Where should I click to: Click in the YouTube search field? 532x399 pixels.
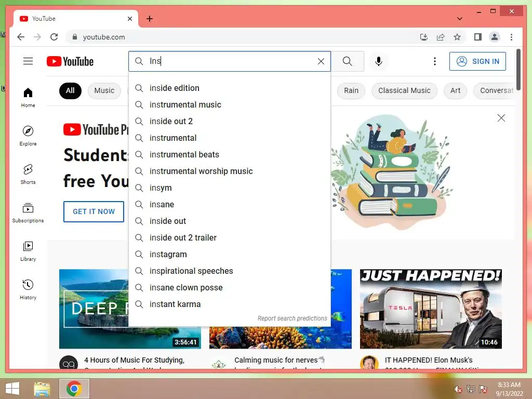[231, 61]
